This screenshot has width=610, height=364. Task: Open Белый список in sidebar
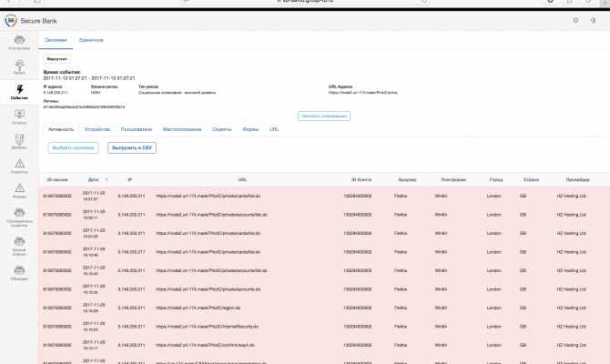pos(19,247)
